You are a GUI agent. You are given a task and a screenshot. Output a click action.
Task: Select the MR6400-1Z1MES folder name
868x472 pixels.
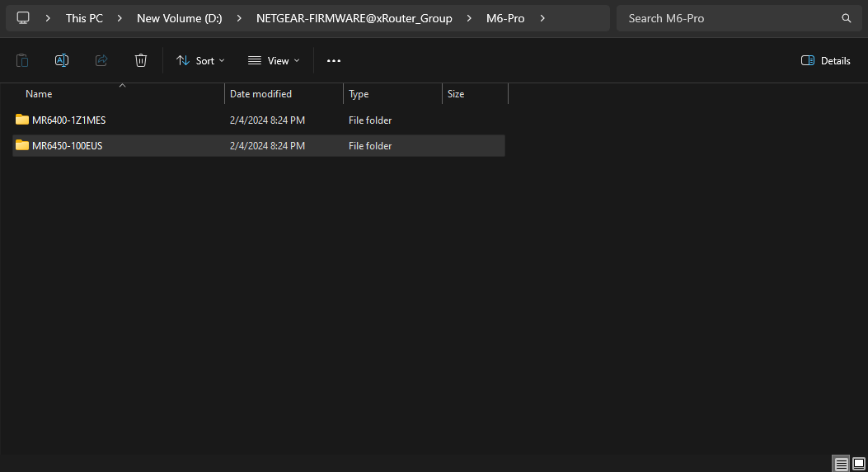click(68, 120)
